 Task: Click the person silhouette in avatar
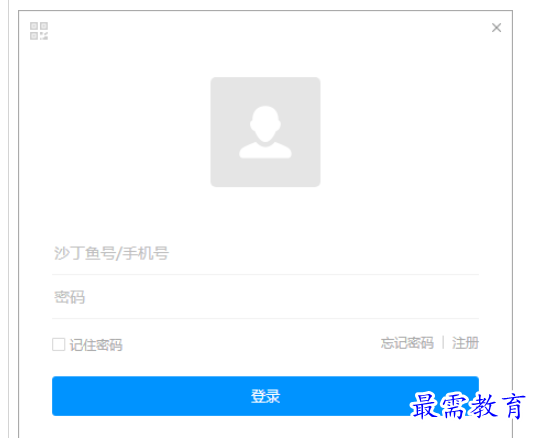[x=265, y=132]
